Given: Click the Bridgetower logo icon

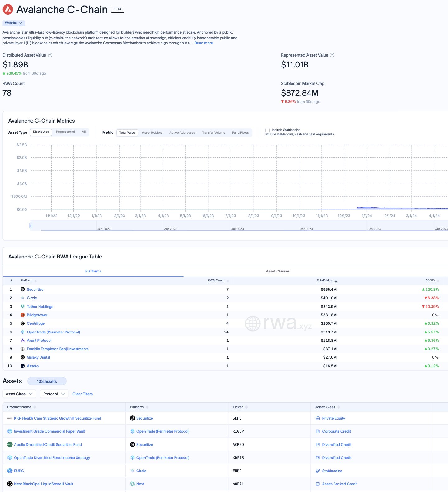Looking at the screenshot, I should click(22, 315).
